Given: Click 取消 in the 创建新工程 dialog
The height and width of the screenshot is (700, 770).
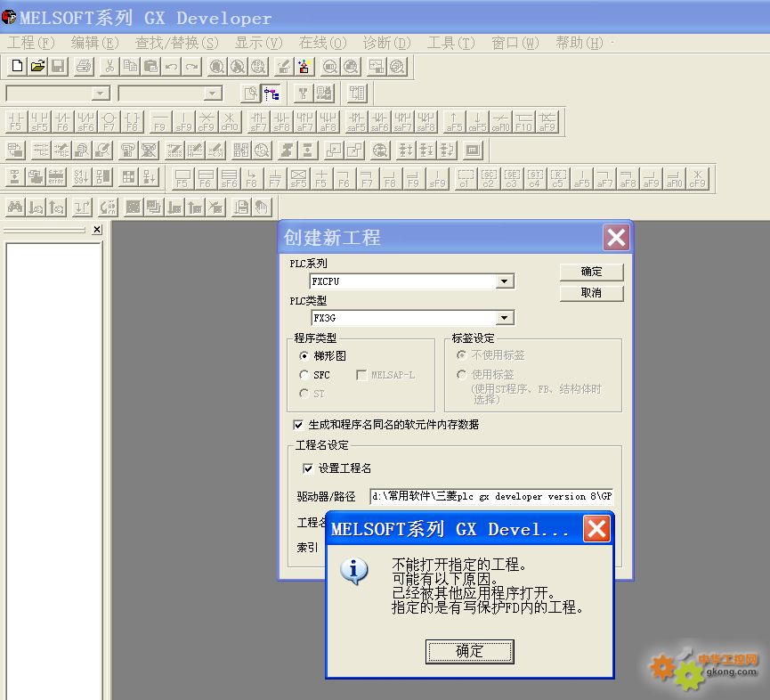Looking at the screenshot, I should [591, 293].
